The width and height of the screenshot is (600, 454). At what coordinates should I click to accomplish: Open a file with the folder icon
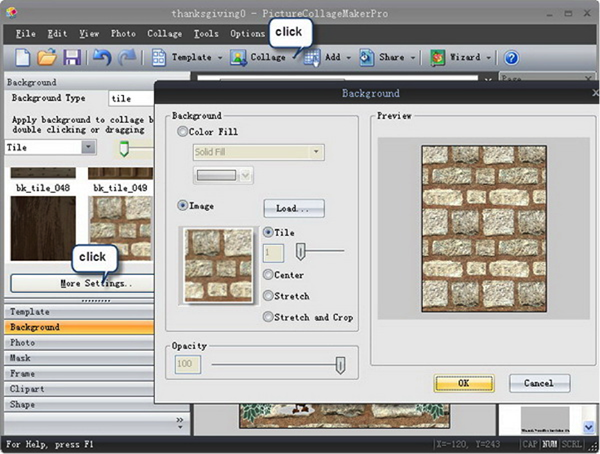tap(47, 58)
